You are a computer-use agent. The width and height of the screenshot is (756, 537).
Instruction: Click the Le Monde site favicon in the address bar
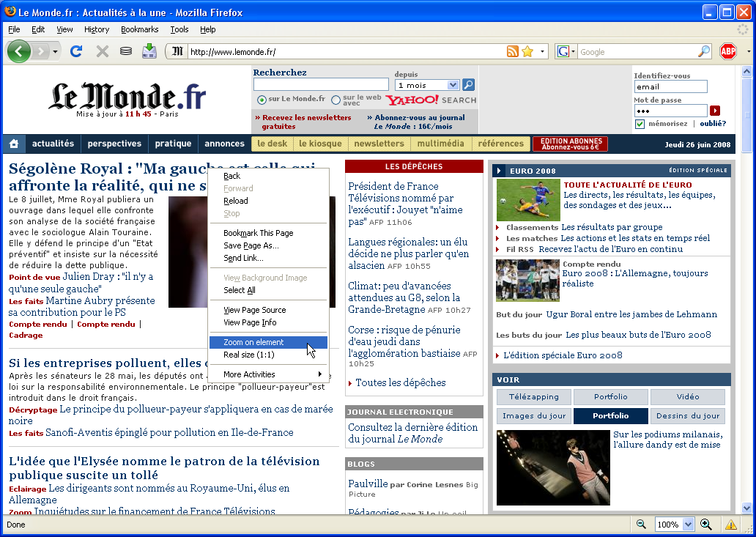pos(178,51)
